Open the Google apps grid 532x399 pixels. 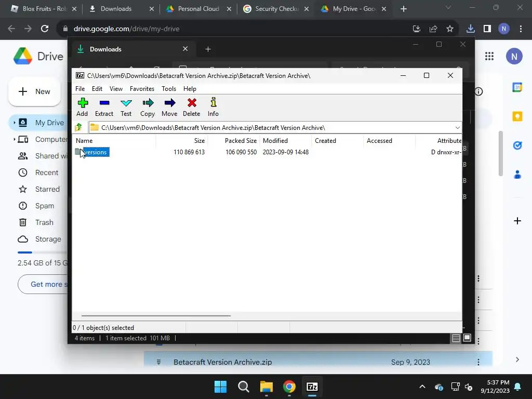click(x=489, y=56)
